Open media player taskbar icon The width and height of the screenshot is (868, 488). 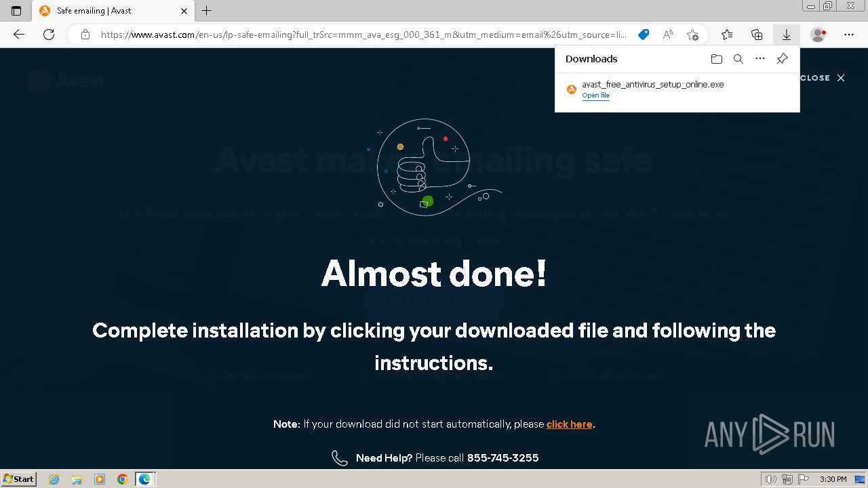[100, 479]
